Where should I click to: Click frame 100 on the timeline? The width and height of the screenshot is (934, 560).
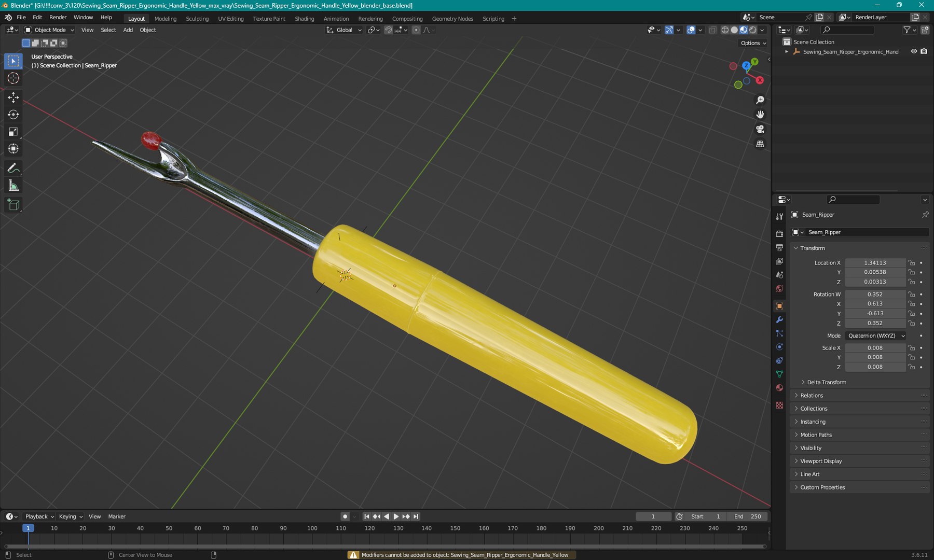312,528
